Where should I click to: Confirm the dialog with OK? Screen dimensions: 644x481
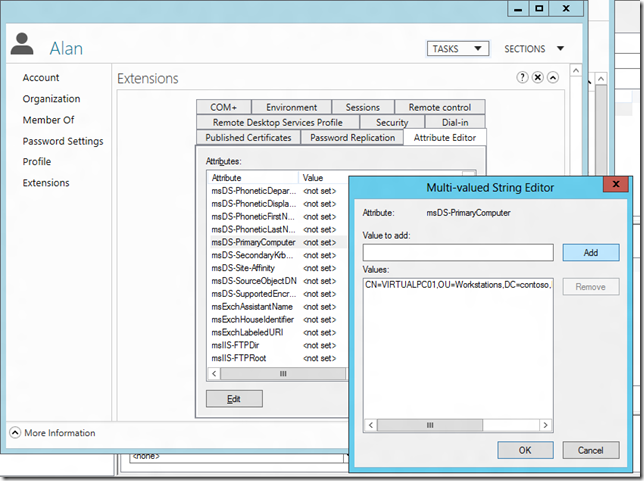(x=524, y=450)
